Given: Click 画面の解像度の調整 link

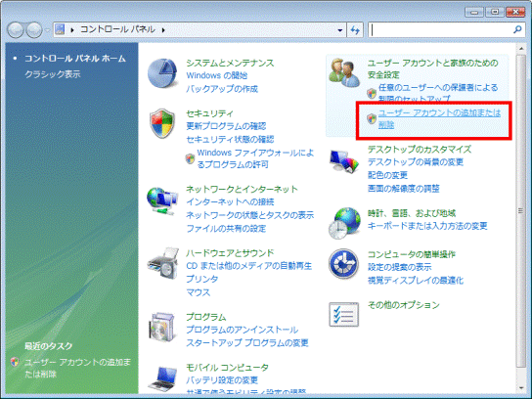Looking at the screenshot, I should click(404, 189).
